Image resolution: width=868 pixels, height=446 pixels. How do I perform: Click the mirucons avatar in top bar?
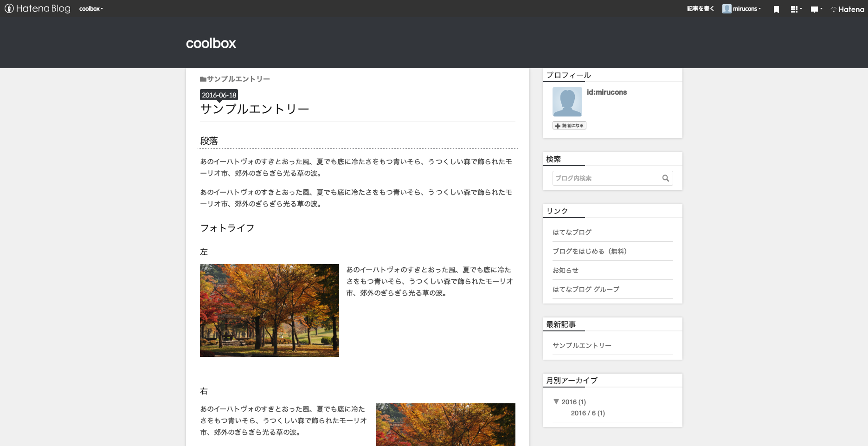point(727,9)
